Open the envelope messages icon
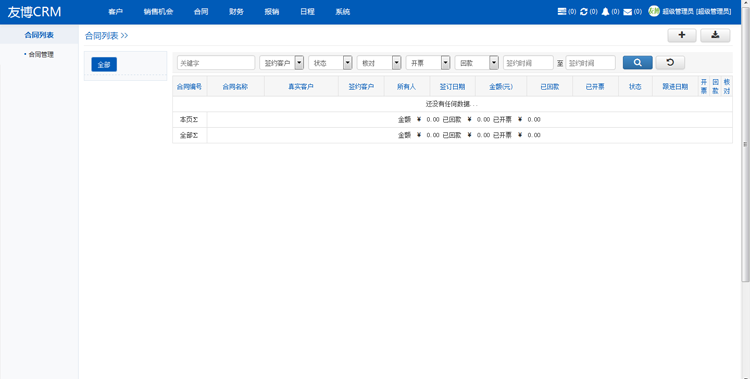750x379 pixels. [628, 11]
